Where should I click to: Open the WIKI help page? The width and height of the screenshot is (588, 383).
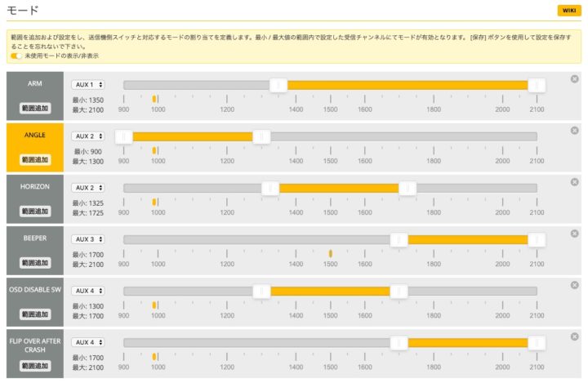pos(568,10)
